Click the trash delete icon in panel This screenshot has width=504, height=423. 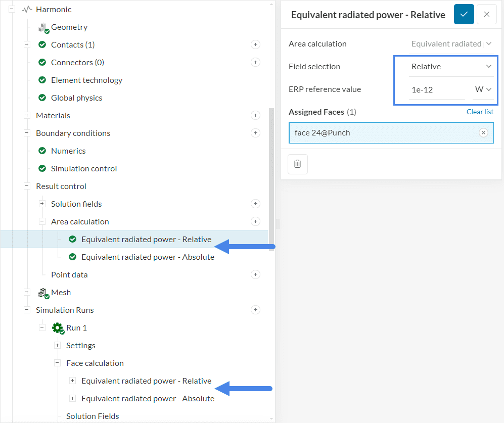297,164
